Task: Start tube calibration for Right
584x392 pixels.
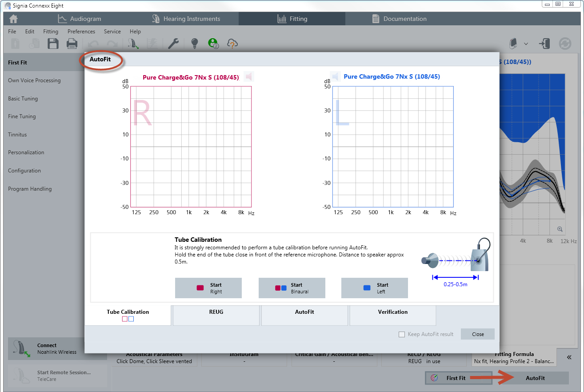Action: pos(208,288)
